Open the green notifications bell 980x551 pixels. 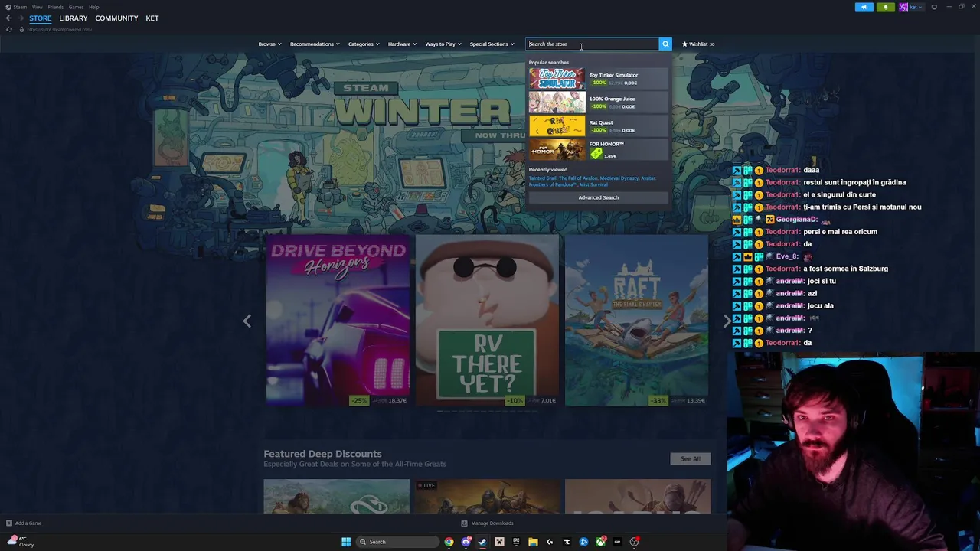click(886, 7)
